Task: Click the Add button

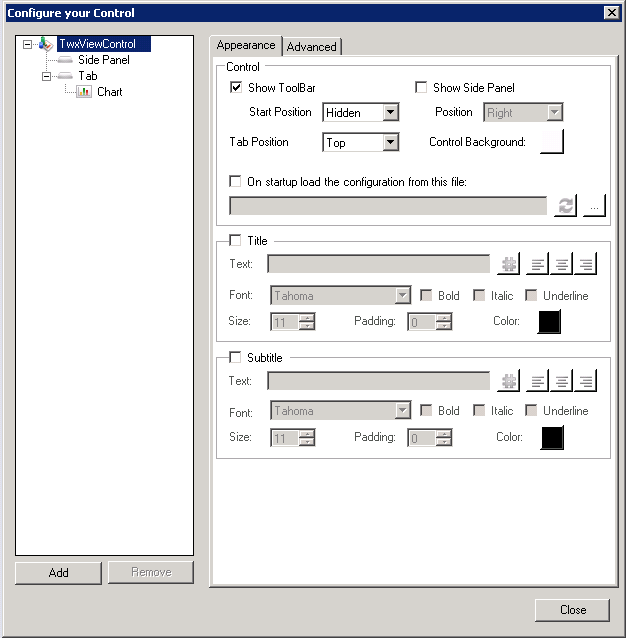Action: coord(58,572)
